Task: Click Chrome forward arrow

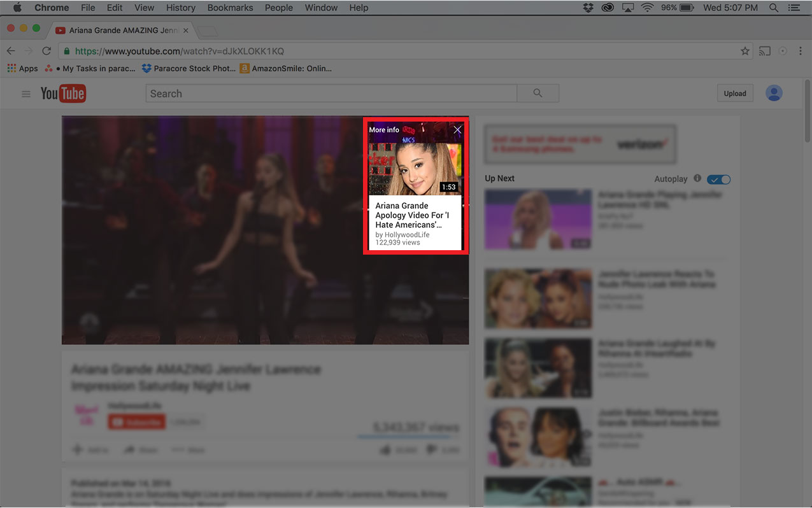Action: [28, 51]
